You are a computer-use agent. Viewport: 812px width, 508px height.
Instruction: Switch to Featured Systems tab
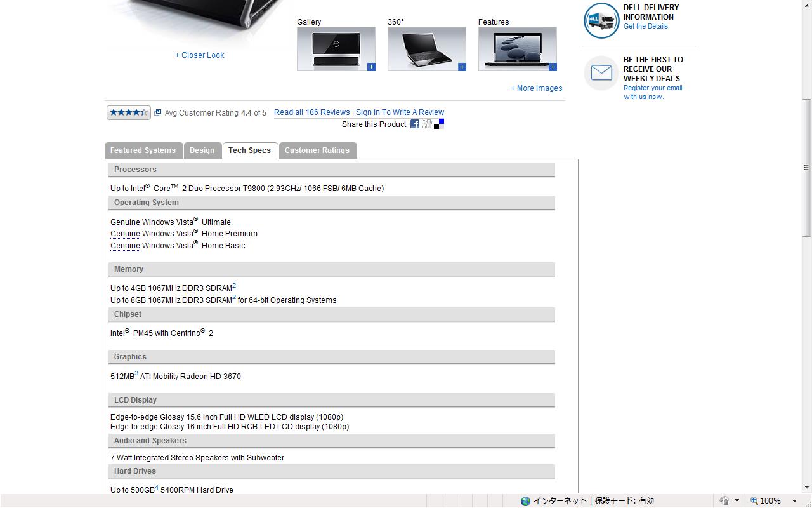coord(143,150)
